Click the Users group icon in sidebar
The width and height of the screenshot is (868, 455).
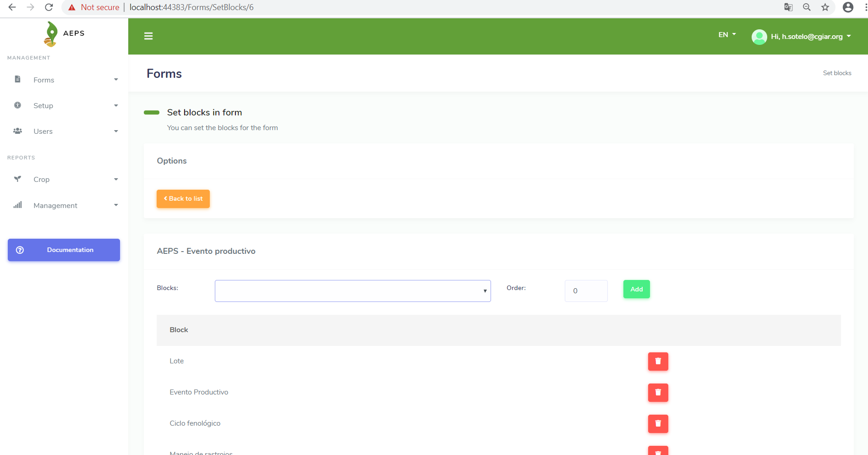click(17, 131)
